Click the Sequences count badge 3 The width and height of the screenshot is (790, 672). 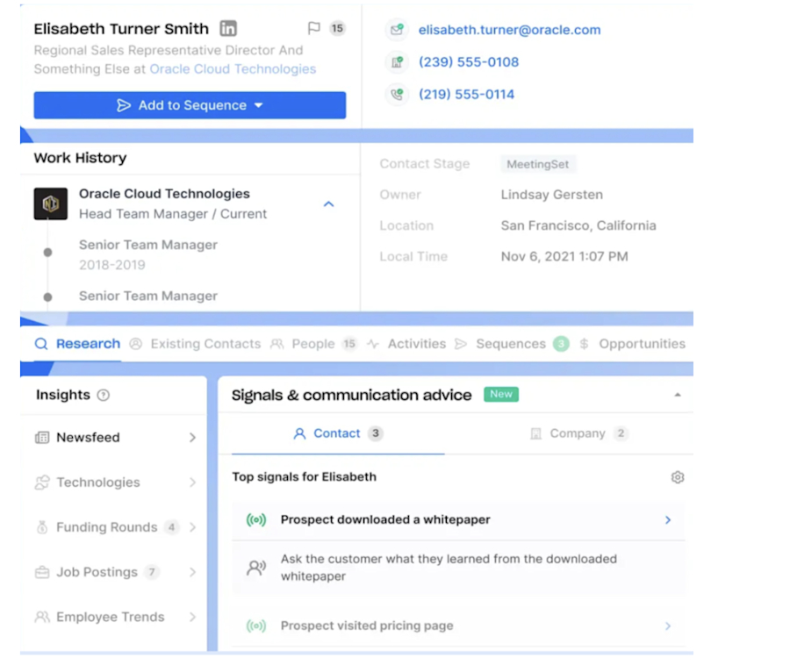(x=561, y=344)
